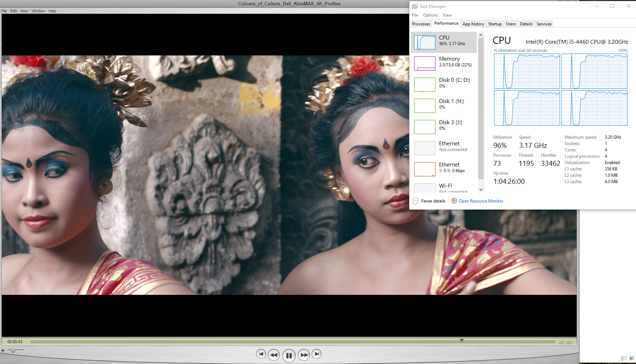Viewport: 636px width, 364px height.
Task: Mute audio with the speaker icon
Action: pyautogui.click(x=3, y=350)
